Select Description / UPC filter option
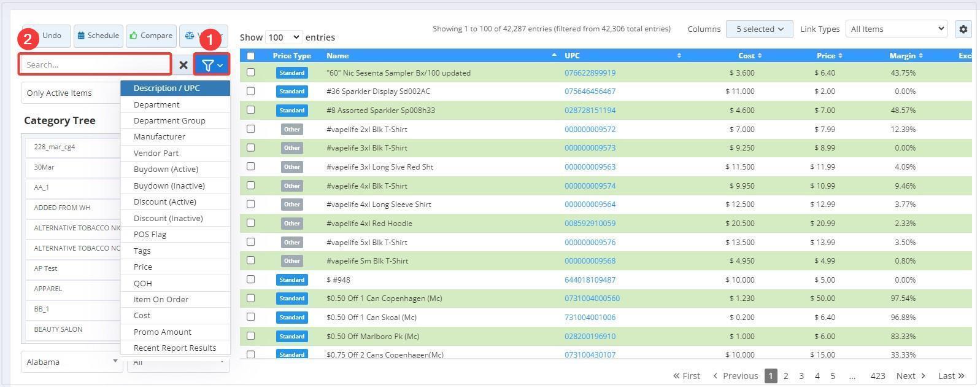This screenshot has height=387, width=980. pyautogui.click(x=175, y=88)
